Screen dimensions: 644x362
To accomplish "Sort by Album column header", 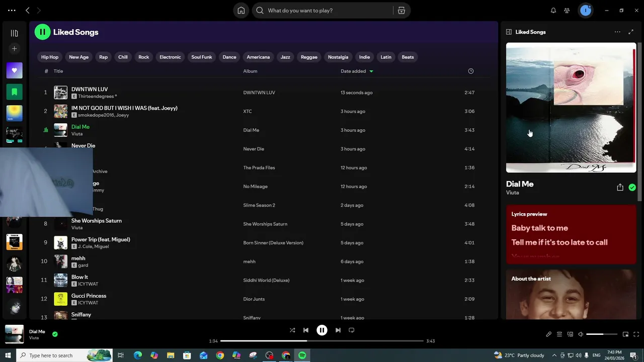I will click(250, 71).
